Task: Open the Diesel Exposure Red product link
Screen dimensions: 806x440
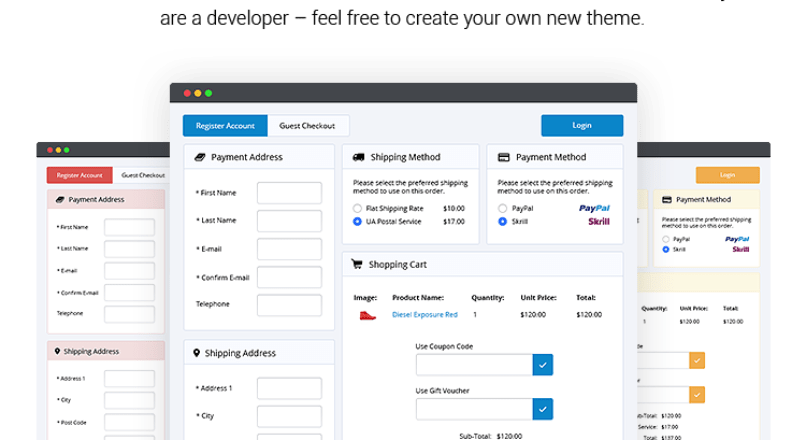Action: (x=424, y=315)
